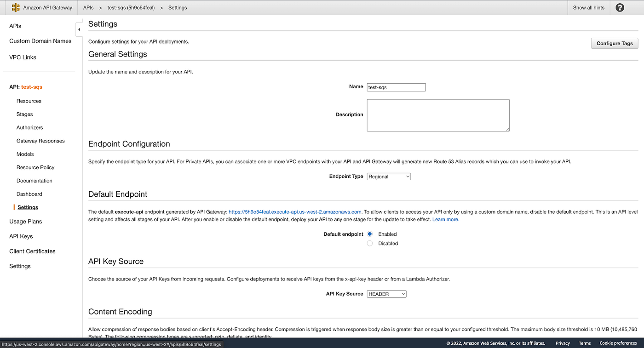Click the Content Encoding heading

tap(120, 312)
